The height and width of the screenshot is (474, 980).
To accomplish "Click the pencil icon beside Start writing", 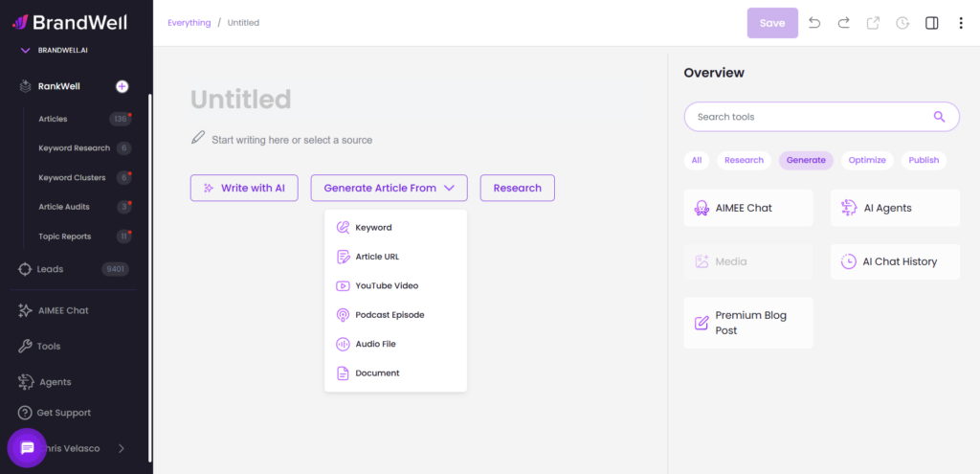I will 198,138.
